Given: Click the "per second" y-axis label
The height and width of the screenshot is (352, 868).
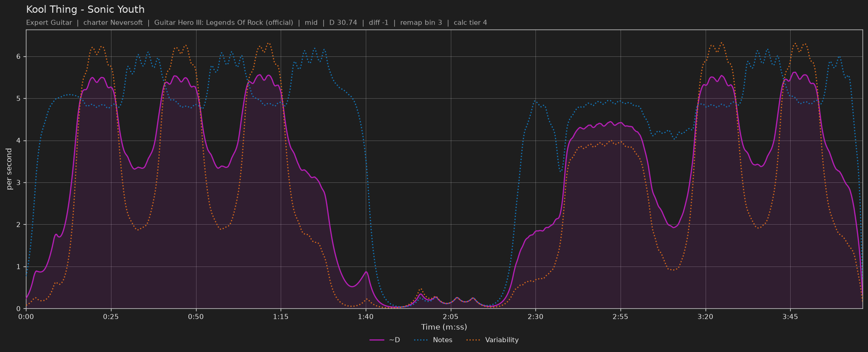Looking at the screenshot, I should pos(9,169).
